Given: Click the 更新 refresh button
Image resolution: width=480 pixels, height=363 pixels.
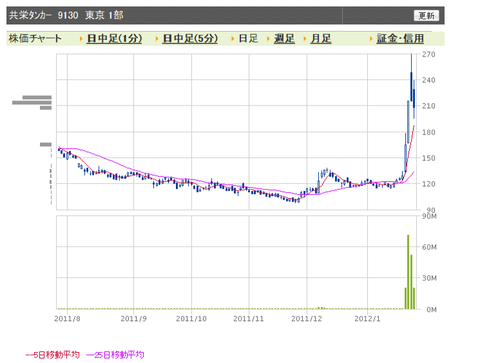Looking at the screenshot, I should click(426, 15).
